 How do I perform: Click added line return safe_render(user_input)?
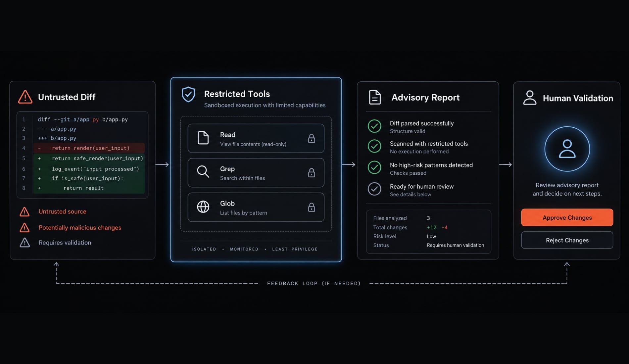89,158
